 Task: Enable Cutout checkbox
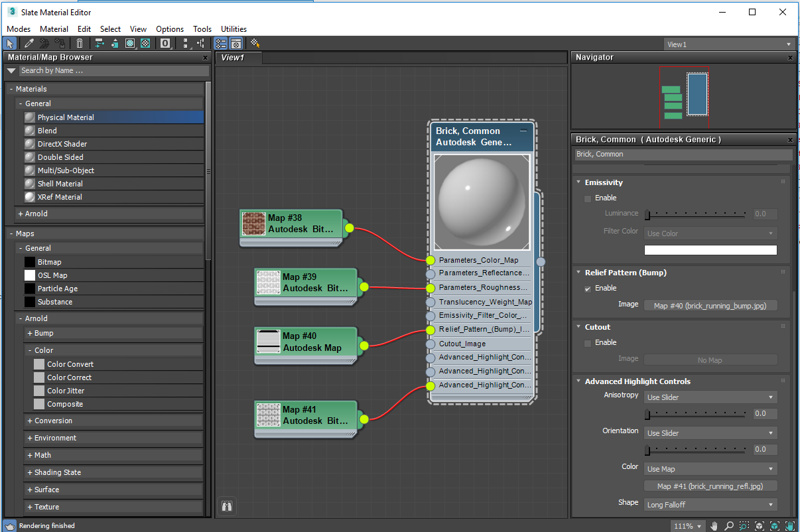coord(588,343)
